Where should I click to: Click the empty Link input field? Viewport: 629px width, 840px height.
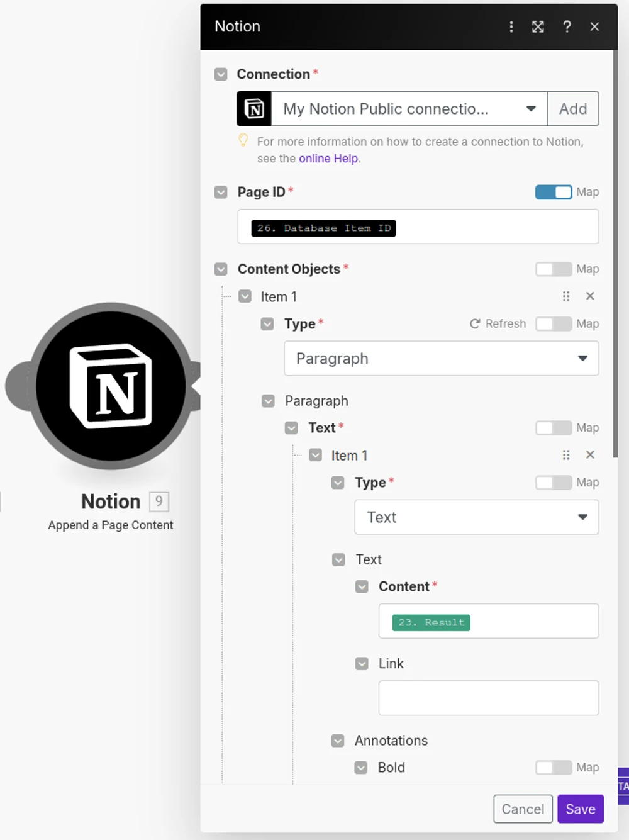[489, 698]
